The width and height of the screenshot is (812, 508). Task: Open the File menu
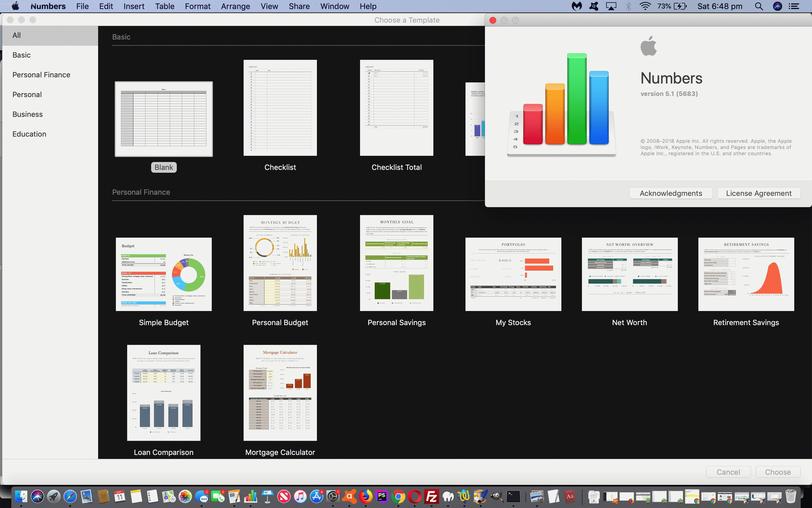(x=82, y=6)
